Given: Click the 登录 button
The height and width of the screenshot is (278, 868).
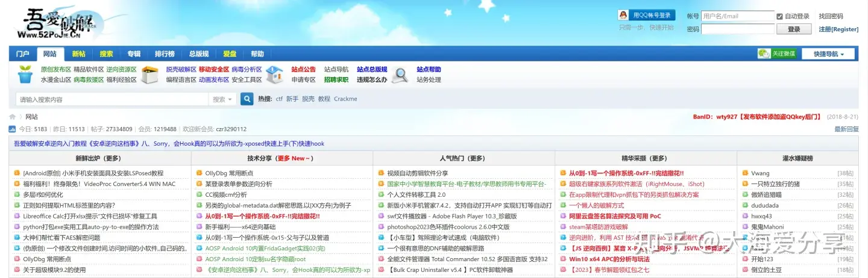Looking at the screenshot, I should pyautogui.click(x=794, y=29).
